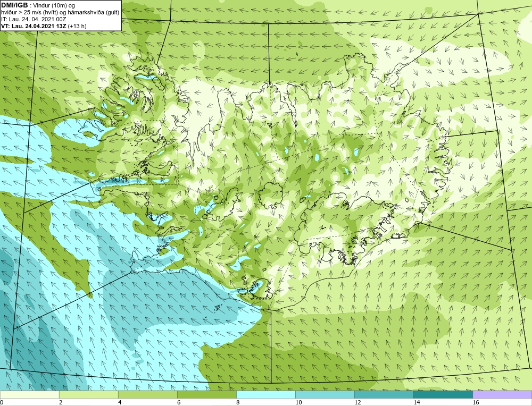
Task: Click the 'VT: Lau. 24.04.2021 13Z' valid time
Action: (34, 26)
